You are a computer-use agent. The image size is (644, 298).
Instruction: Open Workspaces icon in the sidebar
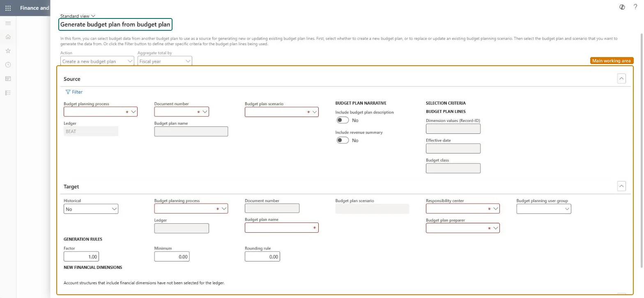[x=8, y=79]
